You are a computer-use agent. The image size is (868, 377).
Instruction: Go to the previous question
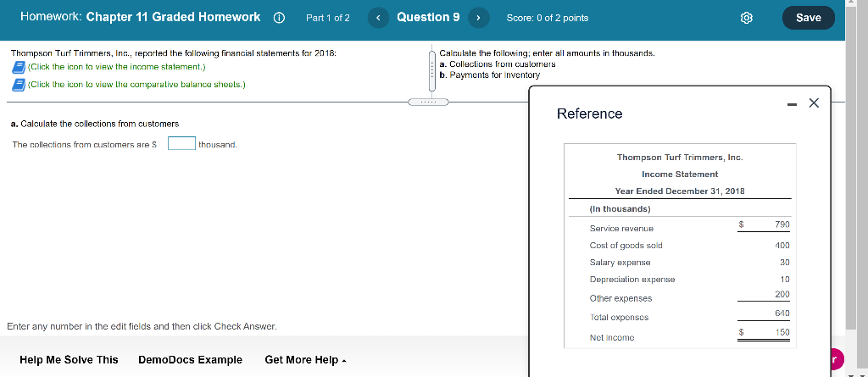click(x=378, y=18)
